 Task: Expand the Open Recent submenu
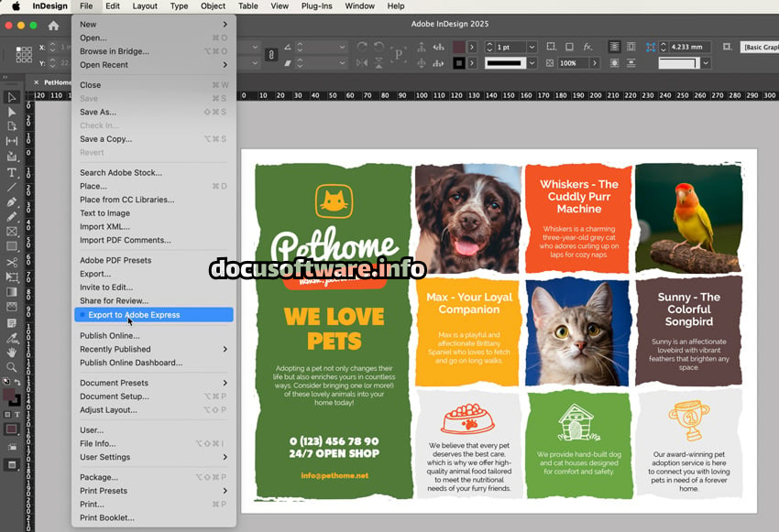(154, 65)
